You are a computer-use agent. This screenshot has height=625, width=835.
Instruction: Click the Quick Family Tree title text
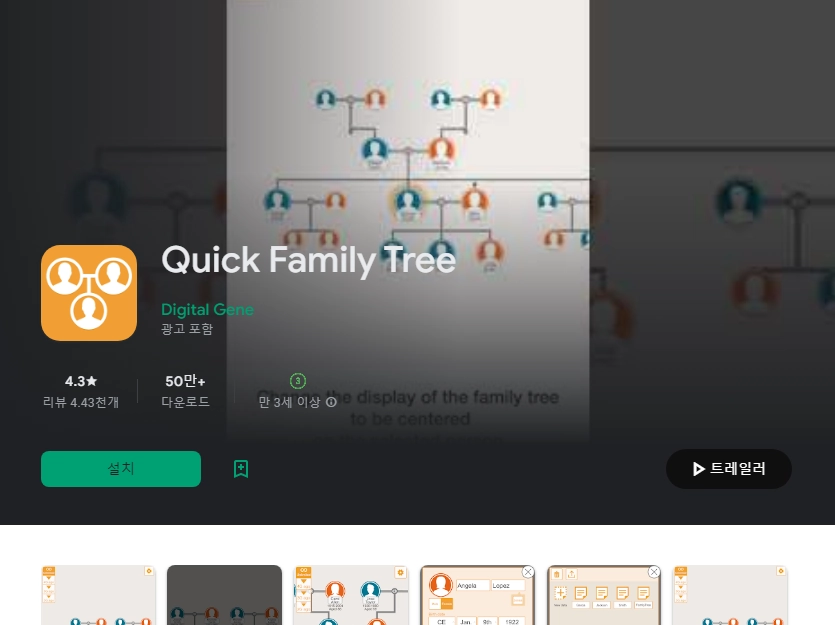click(x=308, y=260)
